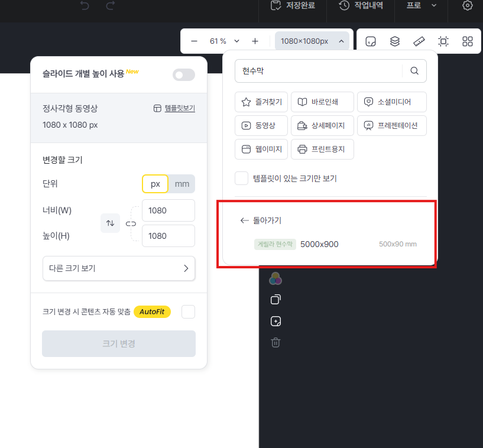483x448 pixels.
Task: Swap width and height arrows icon
Action: (111, 223)
